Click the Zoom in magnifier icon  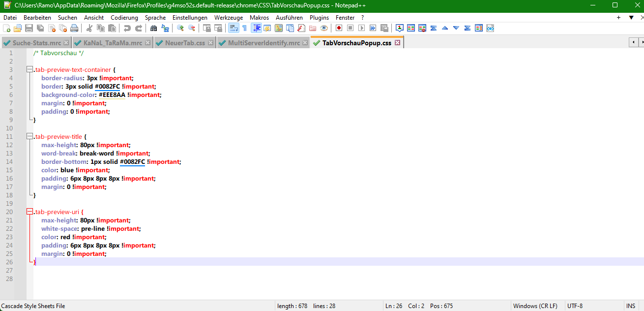180,29
